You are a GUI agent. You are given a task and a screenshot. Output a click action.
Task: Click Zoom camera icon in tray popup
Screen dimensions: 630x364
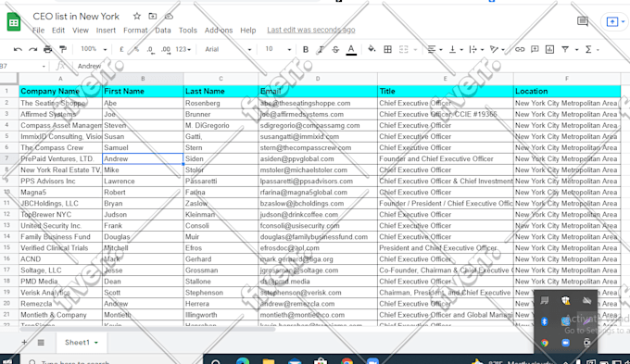(x=566, y=343)
